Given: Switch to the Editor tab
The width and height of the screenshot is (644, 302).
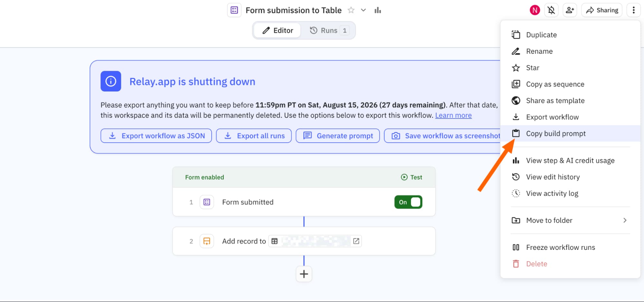Looking at the screenshot, I should [277, 30].
